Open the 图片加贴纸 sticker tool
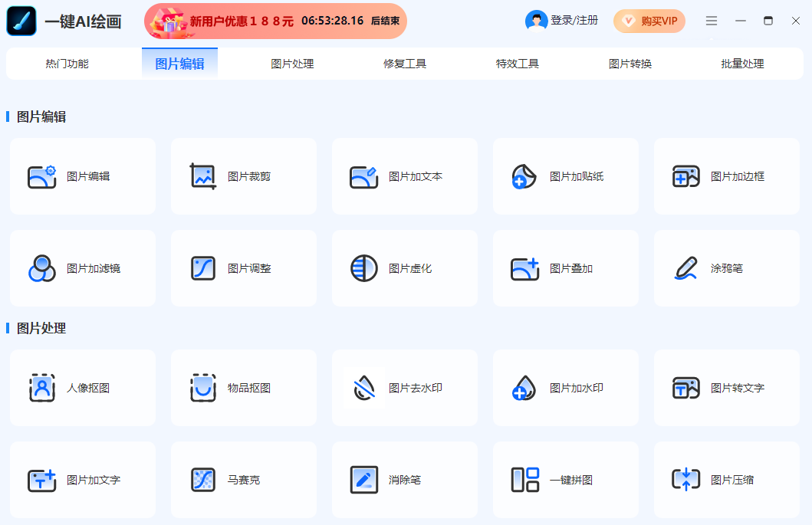 (565, 176)
